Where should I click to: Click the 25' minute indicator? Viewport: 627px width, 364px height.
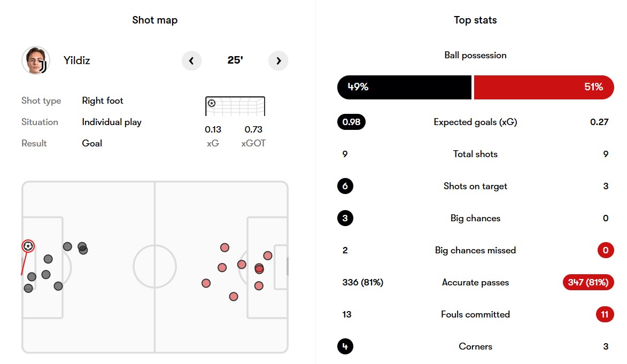[x=235, y=60]
